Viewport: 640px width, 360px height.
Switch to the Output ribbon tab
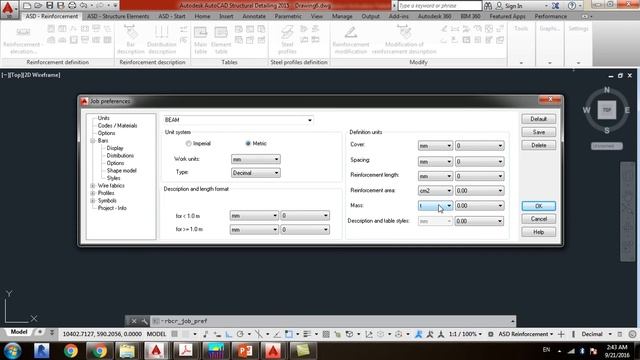click(x=370, y=16)
